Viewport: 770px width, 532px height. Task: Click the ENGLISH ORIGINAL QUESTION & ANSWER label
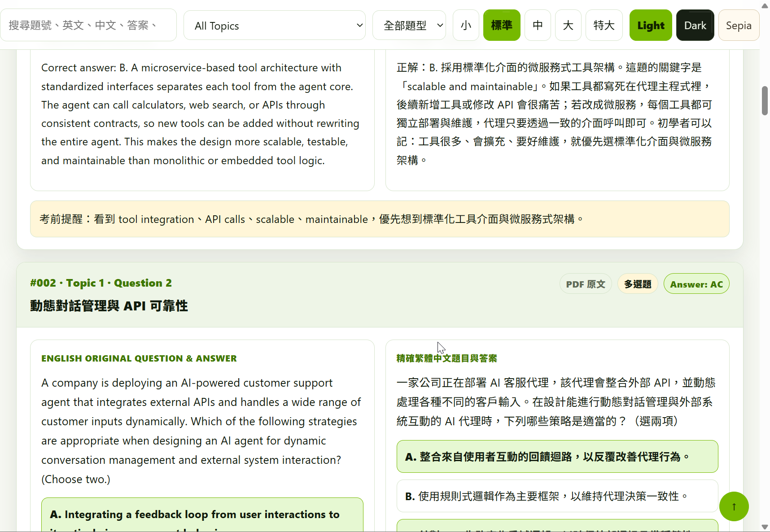click(x=139, y=358)
